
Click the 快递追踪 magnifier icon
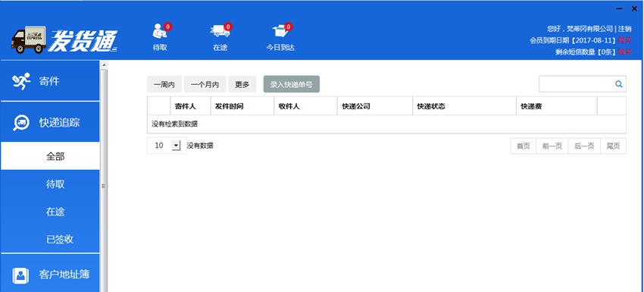click(21, 123)
